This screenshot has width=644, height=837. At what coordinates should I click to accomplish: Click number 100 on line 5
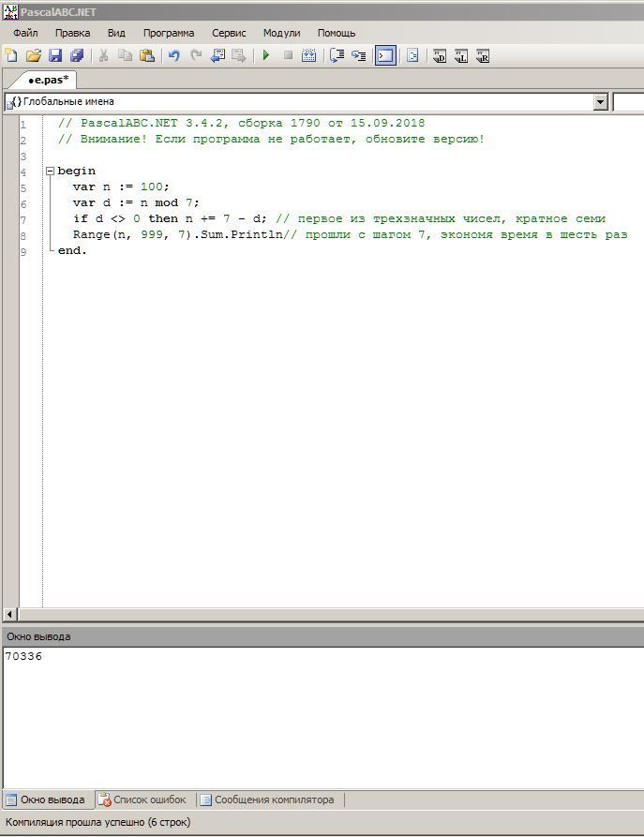pos(152,187)
